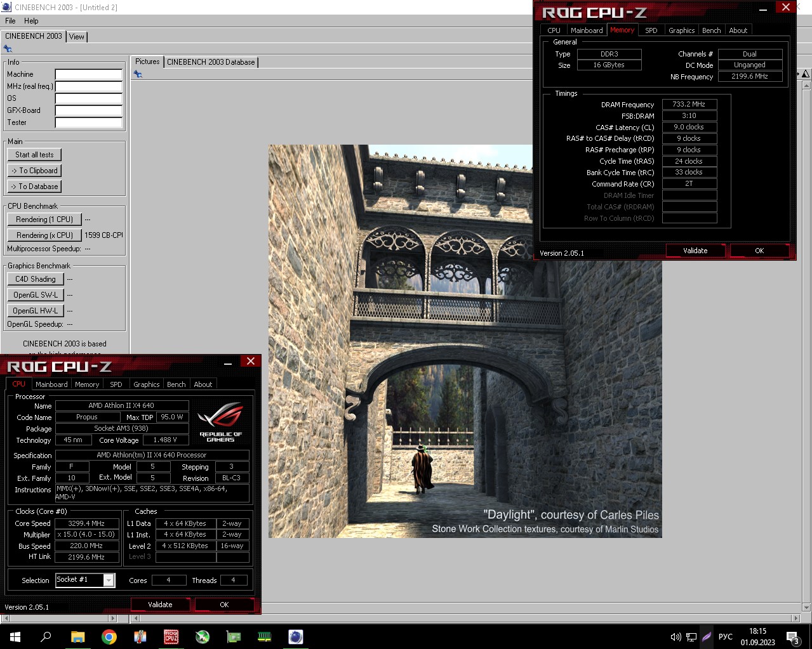Open SPD tab in the lower-left CPU-Z window
Screen dimensions: 812x649
click(116, 384)
